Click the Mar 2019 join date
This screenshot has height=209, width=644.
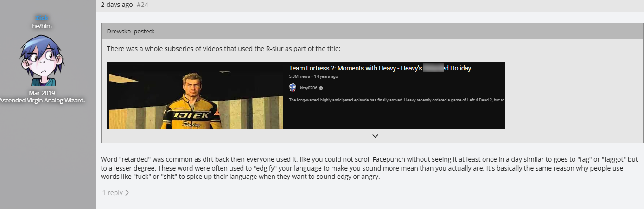(42, 93)
